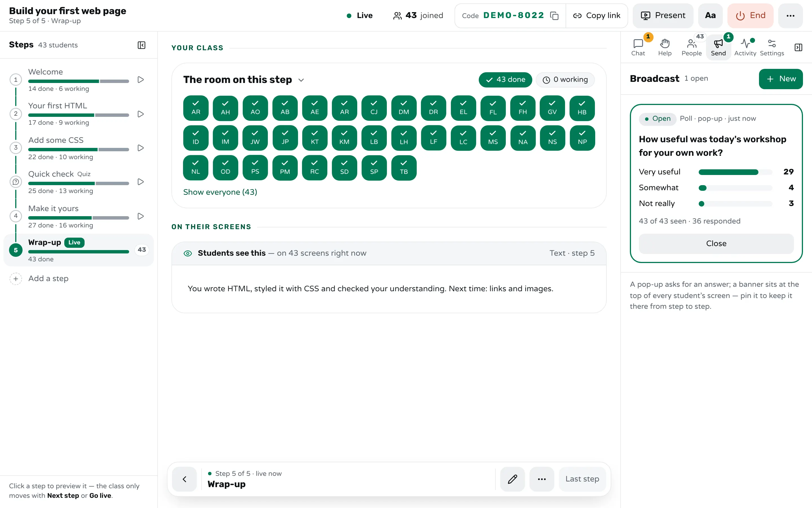The width and height of the screenshot is (812, 508).
Task: Preview the Welcome step with play icon
Action: 141,80
